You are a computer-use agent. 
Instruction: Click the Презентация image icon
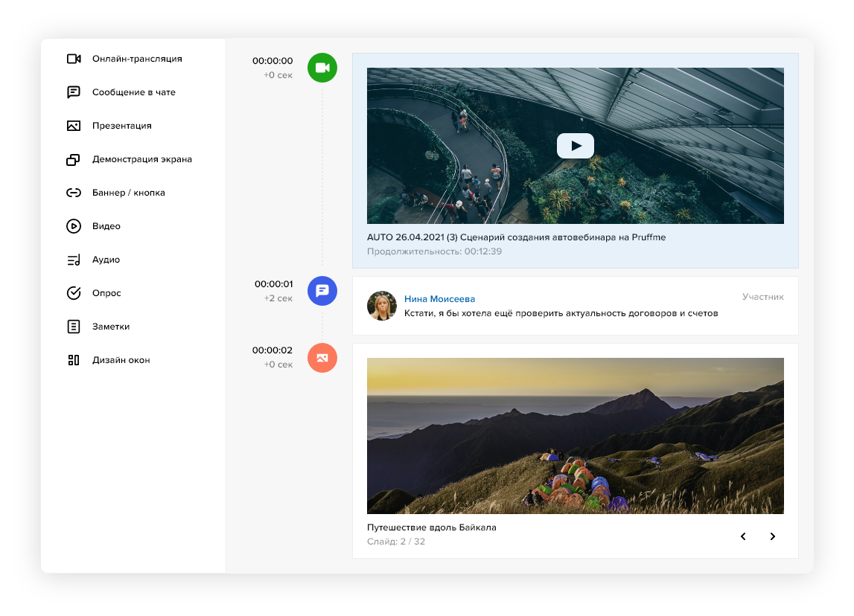click(x=73, y=126)
